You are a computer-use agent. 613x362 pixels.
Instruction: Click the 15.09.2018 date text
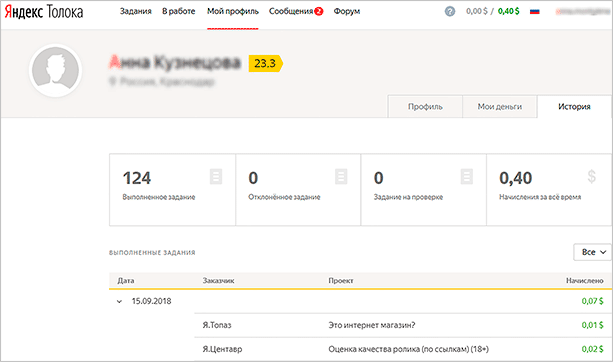[x=151, y=301]
